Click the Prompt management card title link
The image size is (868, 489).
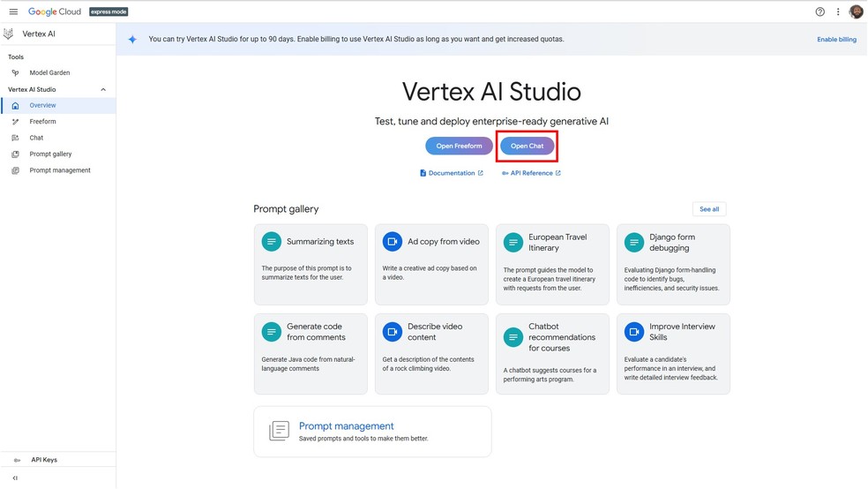click(347, 425)
